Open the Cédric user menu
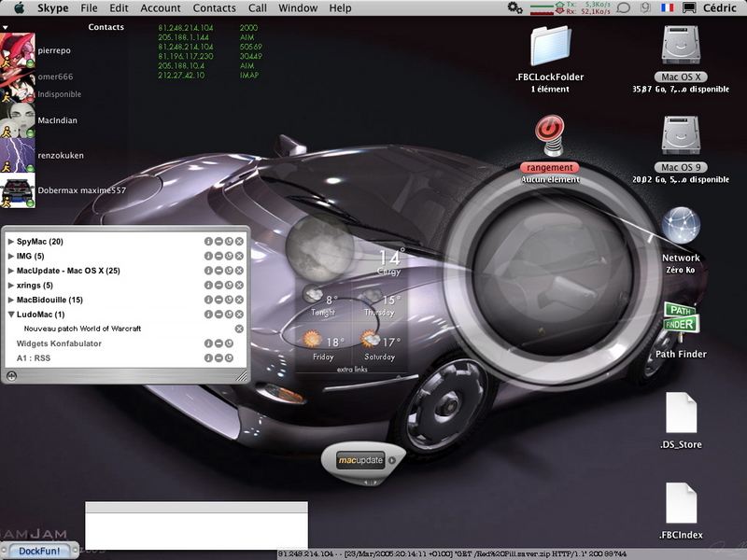The image size is (747, 560). pos(720,8)
